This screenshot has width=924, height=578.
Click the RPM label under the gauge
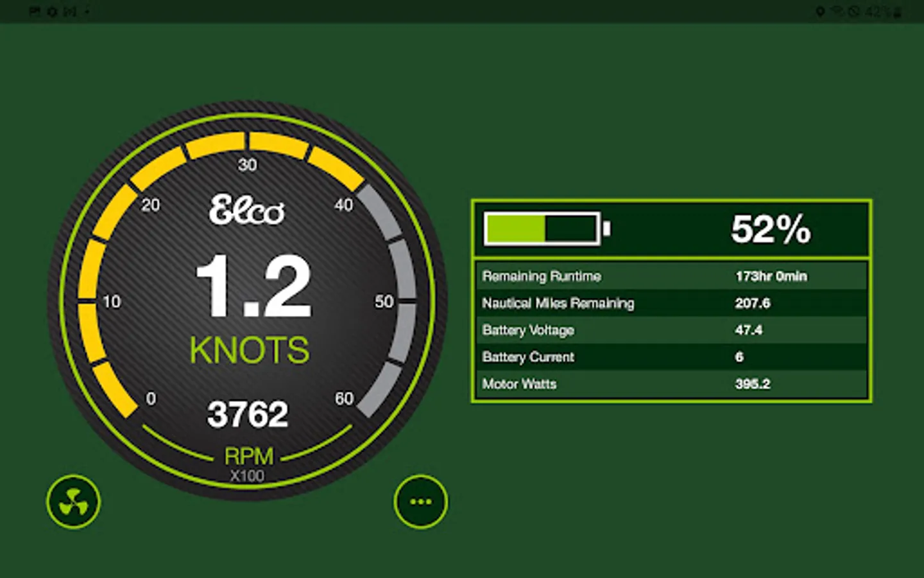pyautogui.click(x=248, y=456)
